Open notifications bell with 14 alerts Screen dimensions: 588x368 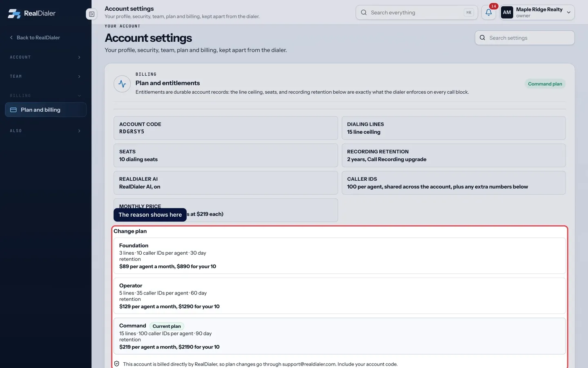[488, 13]
